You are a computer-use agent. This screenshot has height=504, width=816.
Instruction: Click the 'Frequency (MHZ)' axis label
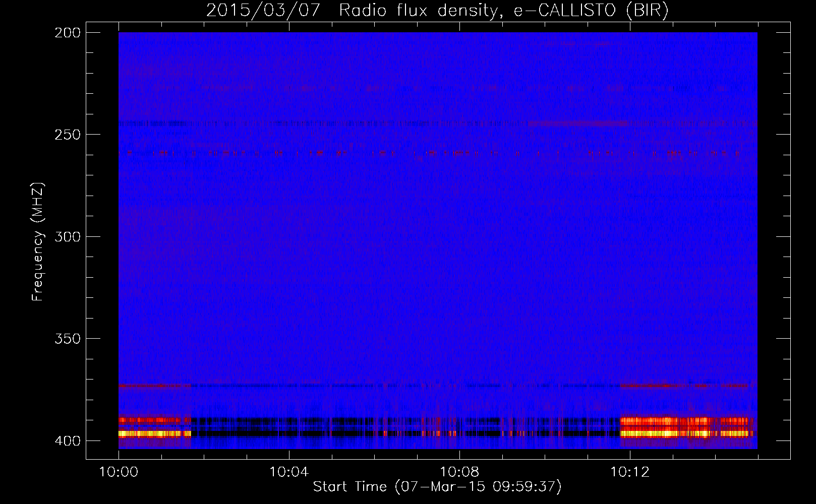[38, 242]
